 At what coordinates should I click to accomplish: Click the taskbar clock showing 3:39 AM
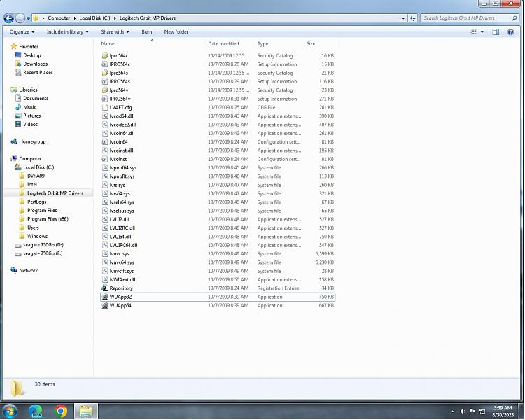point(503,412)
